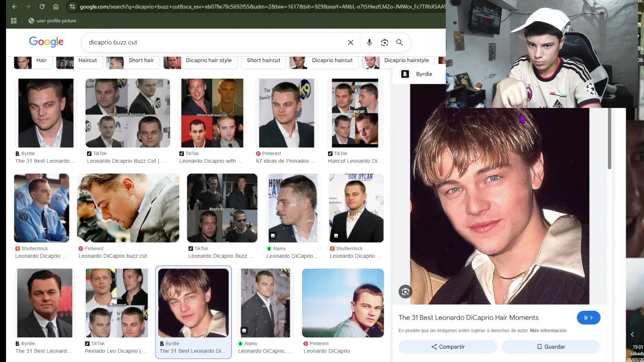Open the Alamy full body suit thumbnail
Image resolution: width=644 pixels, height=362 pixels.
click(x=265, y=303)
